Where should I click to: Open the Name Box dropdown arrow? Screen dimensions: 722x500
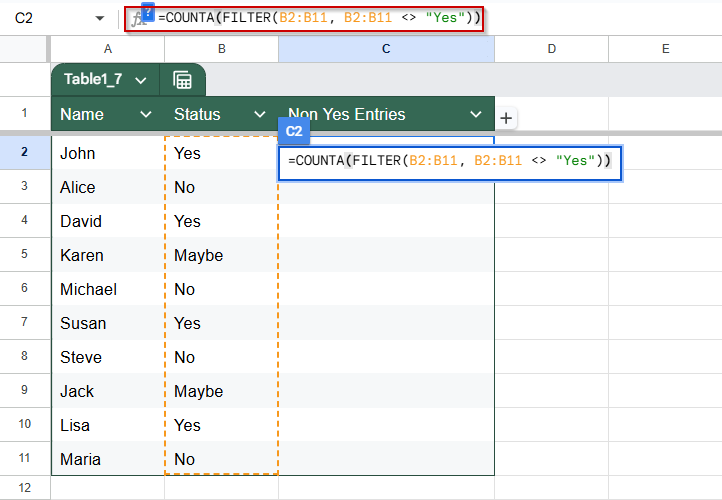pyautogui.click(x=99, y=18)
